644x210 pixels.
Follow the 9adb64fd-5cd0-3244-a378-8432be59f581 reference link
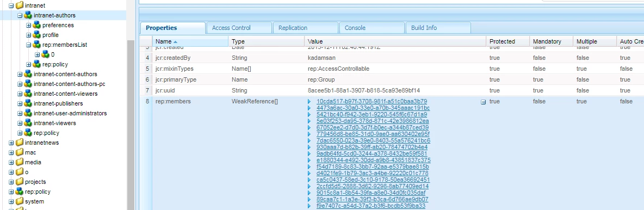pos(371,154)
